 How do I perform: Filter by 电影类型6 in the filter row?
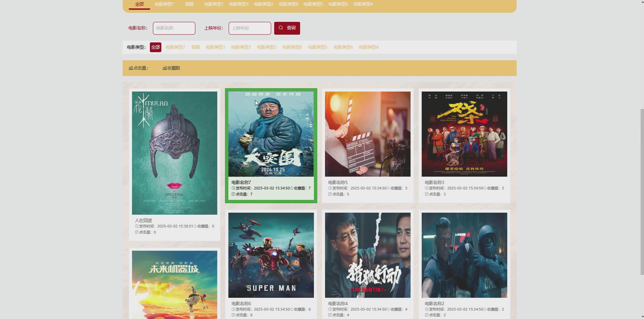(x=343, y=47)
